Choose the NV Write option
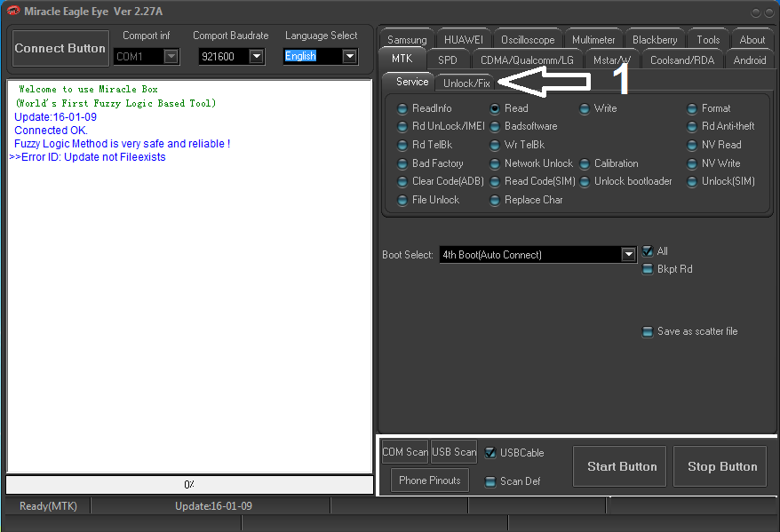 (714, 163)
